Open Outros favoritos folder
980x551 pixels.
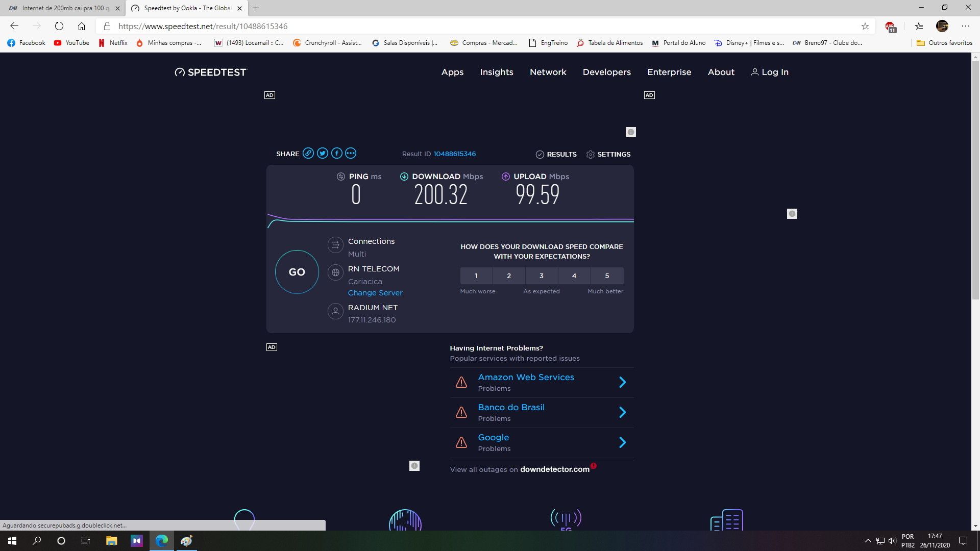click(x=945, y=43)
